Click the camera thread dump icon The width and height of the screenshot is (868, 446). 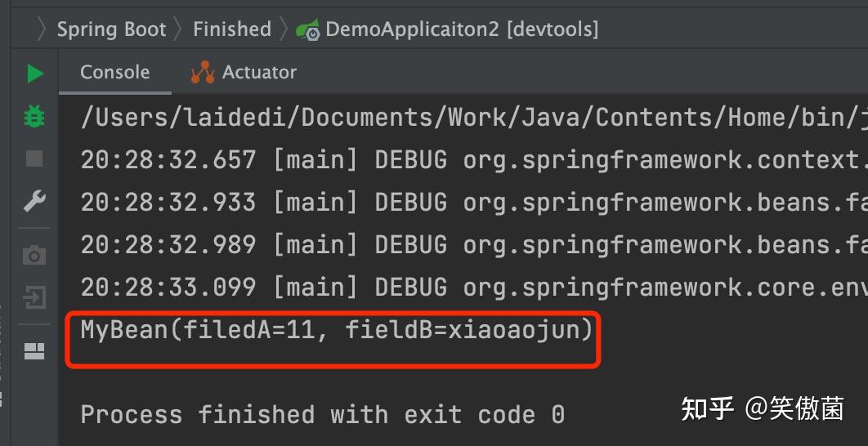[34, 256]
